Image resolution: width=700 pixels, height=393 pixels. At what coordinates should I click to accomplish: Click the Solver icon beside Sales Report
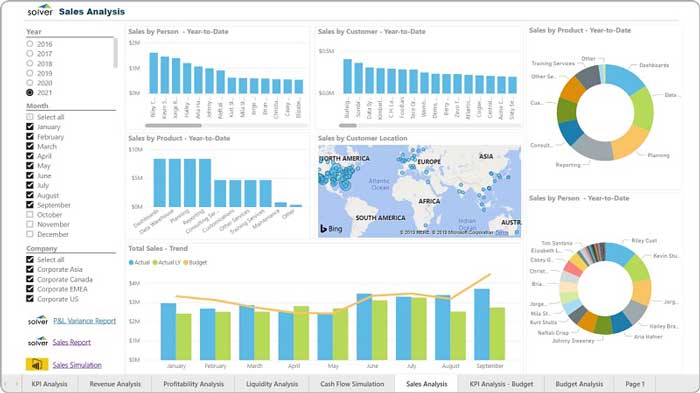[38, 342]
